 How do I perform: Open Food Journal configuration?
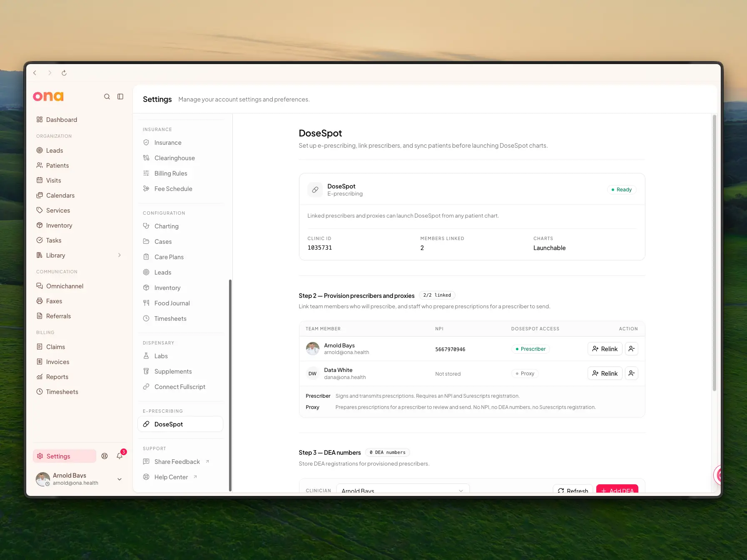pos(180,303)
